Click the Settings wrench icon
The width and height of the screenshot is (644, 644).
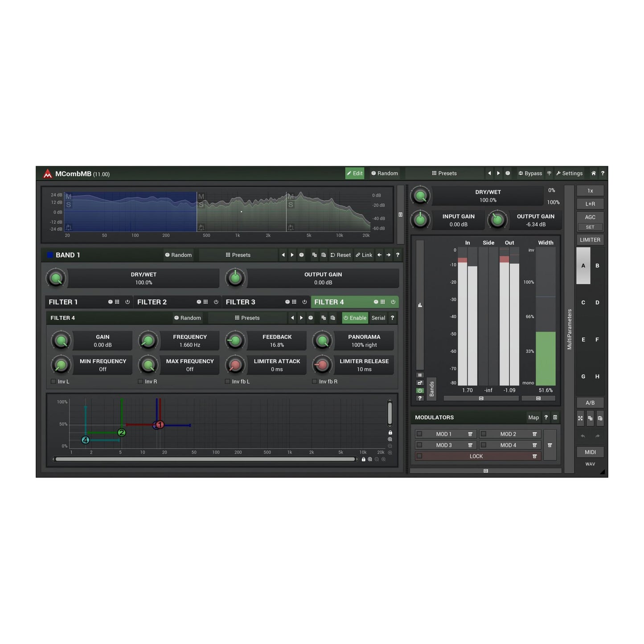[x=558, y=173]
